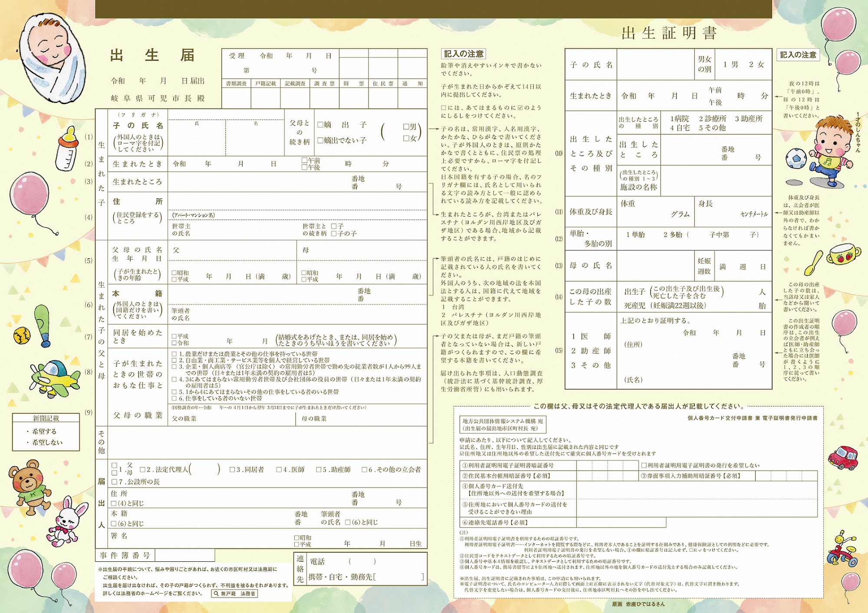
Task: Click the yellow spoon illustration
Action: (814, 263)
